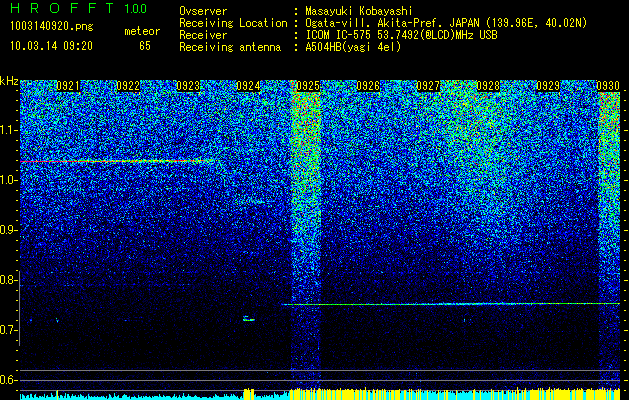Image resolution: width=629 pixels, height=400 pixels.
Task: Click the Ovserver label
Action: click(203, 11)
